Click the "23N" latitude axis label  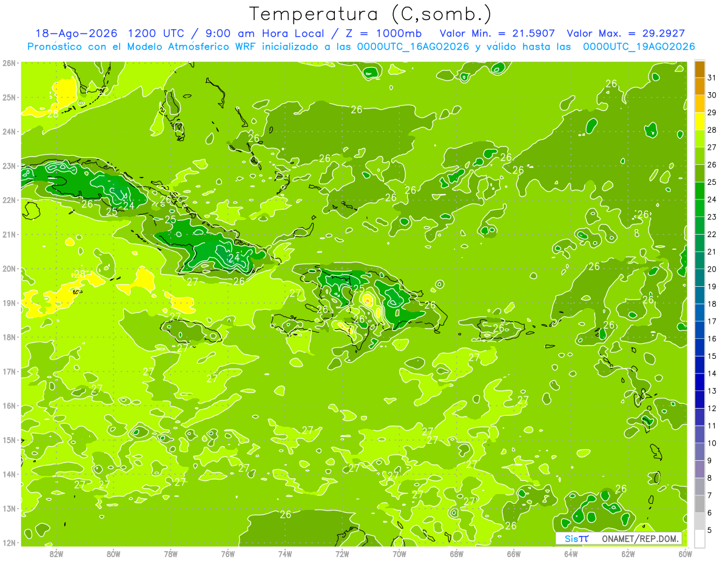[10, 166]
